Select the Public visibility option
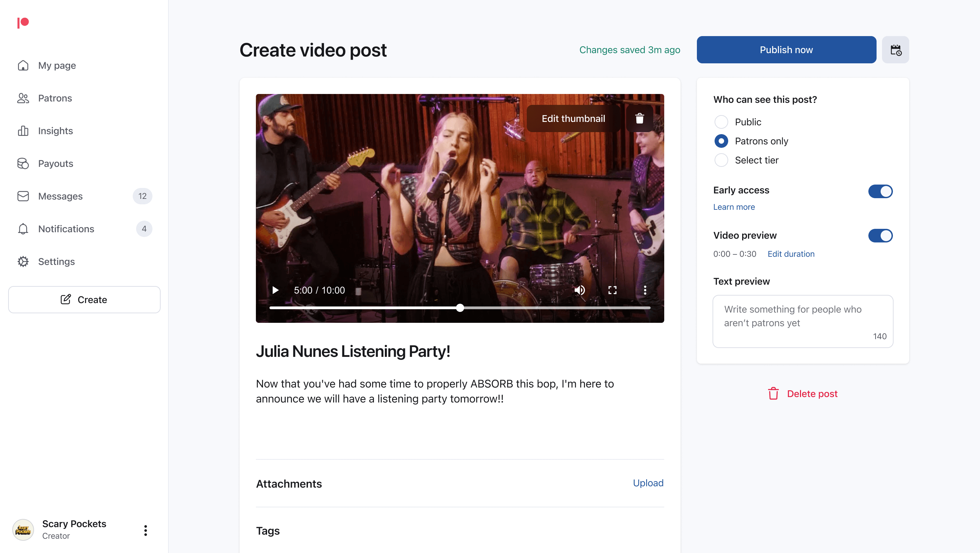980x553 pixels. [x=721, y=122]
